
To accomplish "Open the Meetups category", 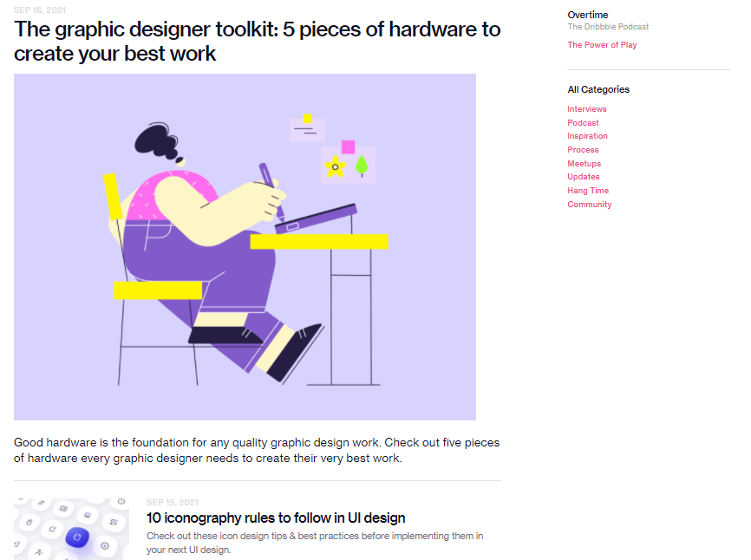I will pos(584,163).
